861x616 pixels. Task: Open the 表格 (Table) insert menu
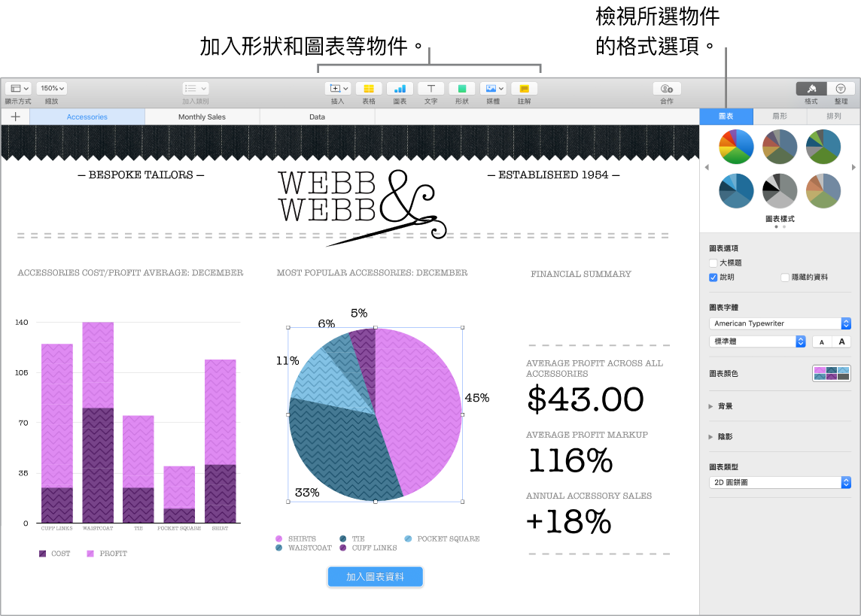pos(368,88)
